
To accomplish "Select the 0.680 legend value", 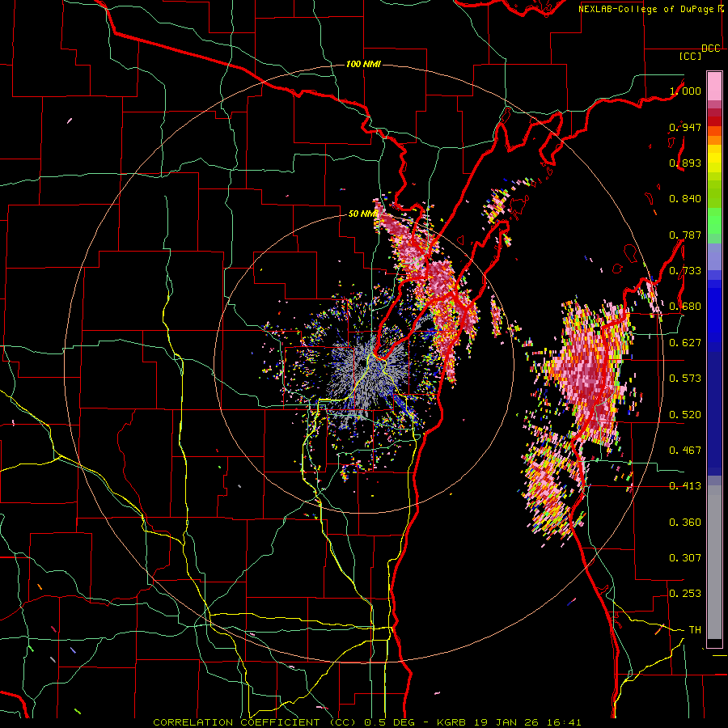I will 685,307.
